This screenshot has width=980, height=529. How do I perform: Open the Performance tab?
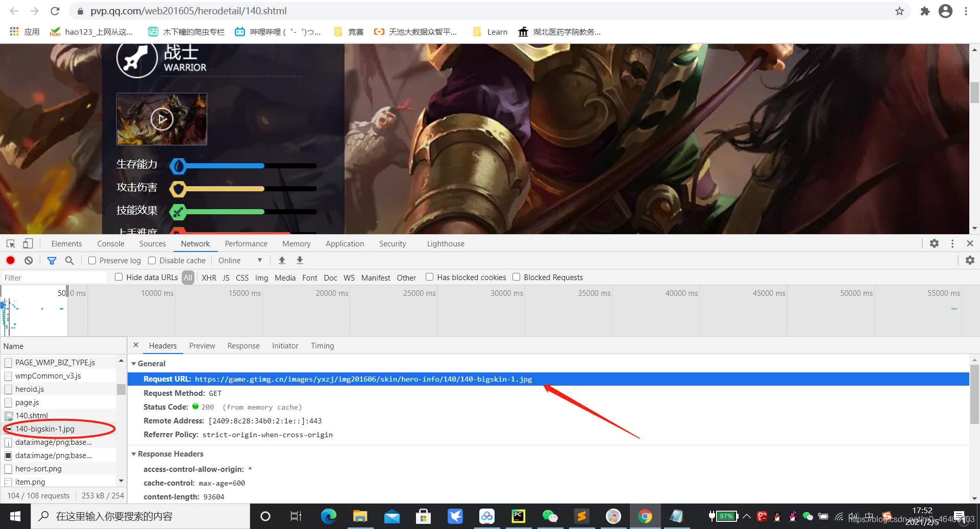pos(246,243)
